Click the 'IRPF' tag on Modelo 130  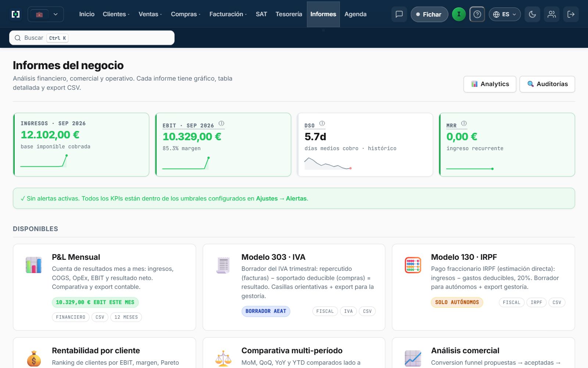[537, 302]
